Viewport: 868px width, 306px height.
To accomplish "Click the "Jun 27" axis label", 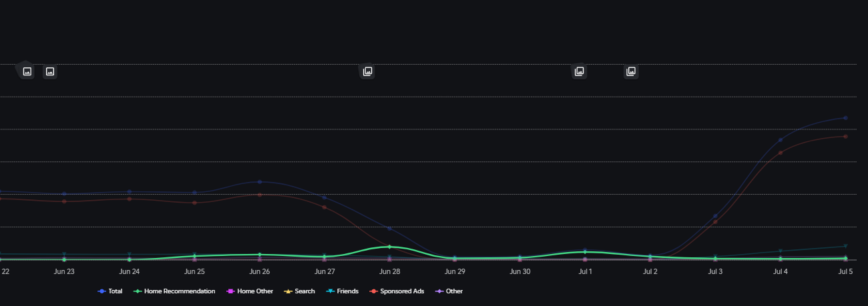I will [324, 272].
